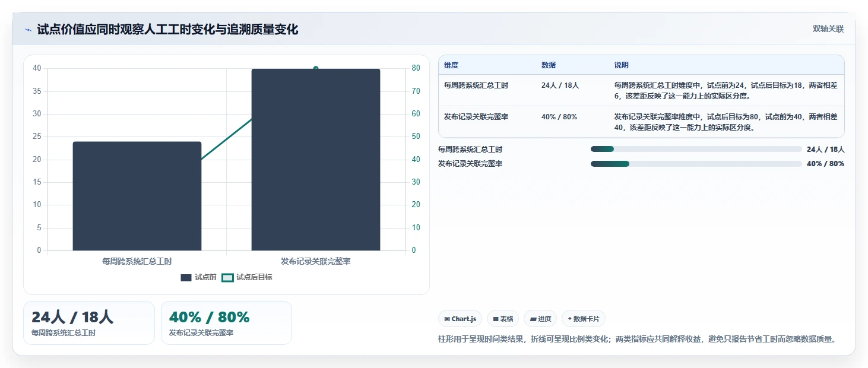This screenshot has height=368, width=868.
Task: Click description text of the 每周跨系统汇总工时 row
Action: [x=726, y=91]
